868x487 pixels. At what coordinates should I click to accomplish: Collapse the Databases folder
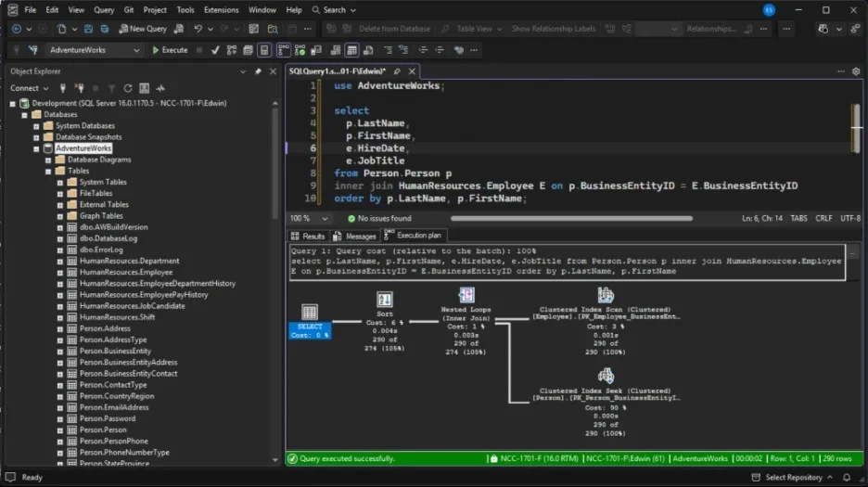tap(24, 115)
